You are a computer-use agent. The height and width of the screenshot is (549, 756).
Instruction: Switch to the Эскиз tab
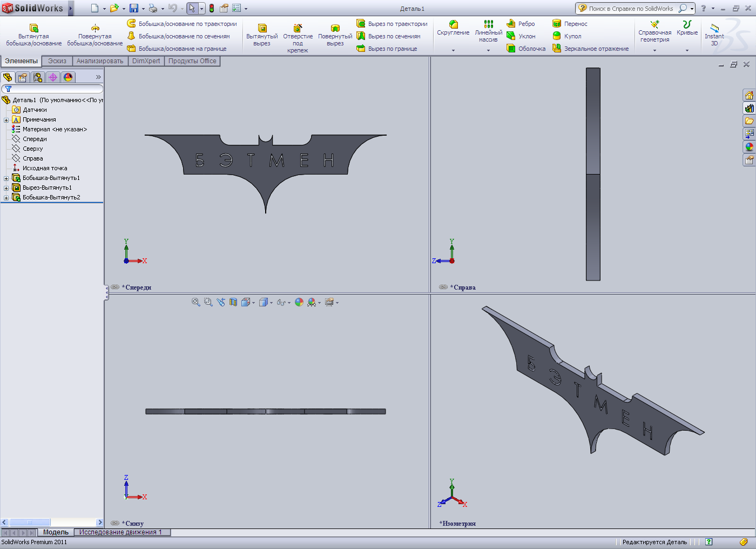coord(57,61)
